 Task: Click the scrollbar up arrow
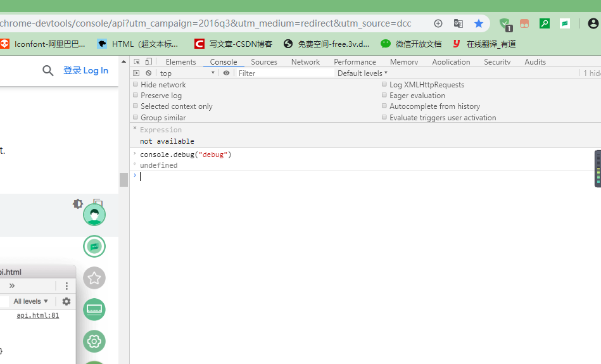click(123, 61)
